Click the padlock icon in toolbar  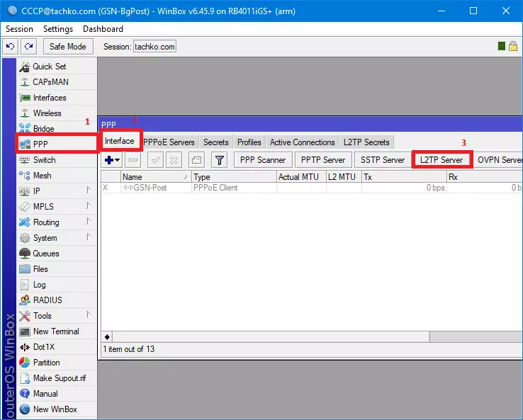point(513,46)
